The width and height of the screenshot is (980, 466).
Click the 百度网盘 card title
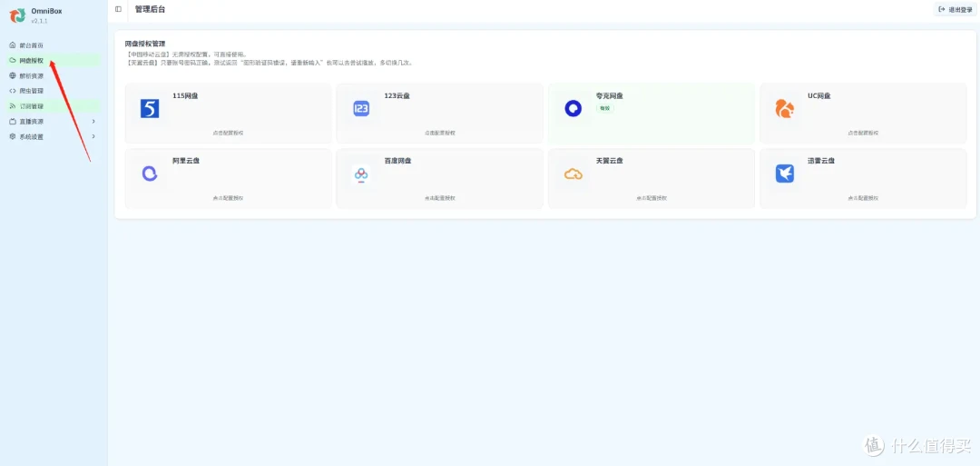tap(398, 161)
